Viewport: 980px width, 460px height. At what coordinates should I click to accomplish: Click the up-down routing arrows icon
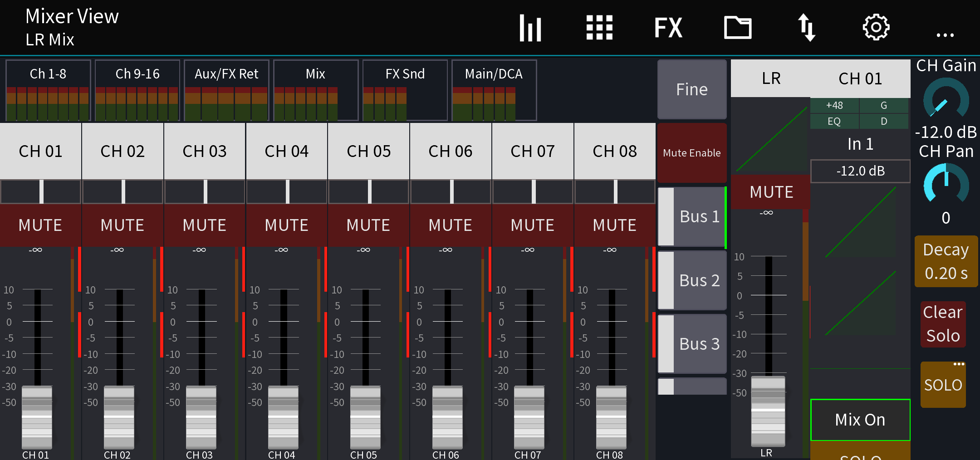[x=807, y=28]
